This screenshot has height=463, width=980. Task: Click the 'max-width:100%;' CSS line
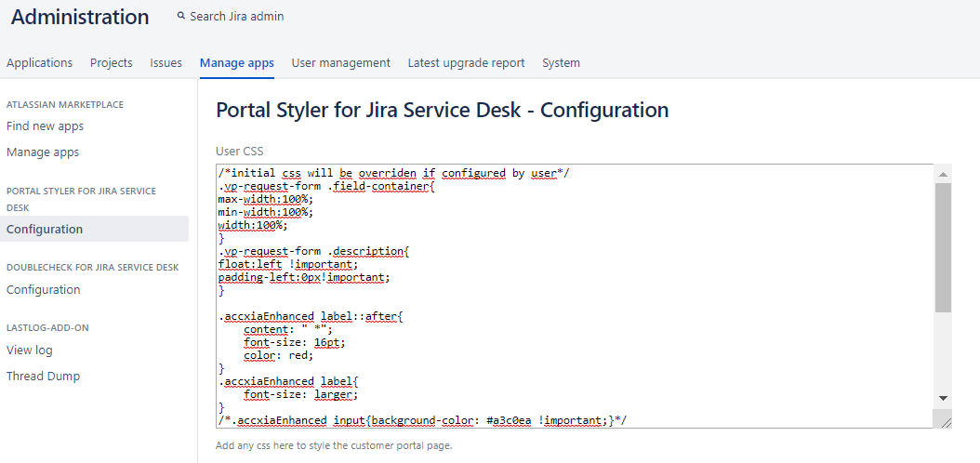point(266,199)
